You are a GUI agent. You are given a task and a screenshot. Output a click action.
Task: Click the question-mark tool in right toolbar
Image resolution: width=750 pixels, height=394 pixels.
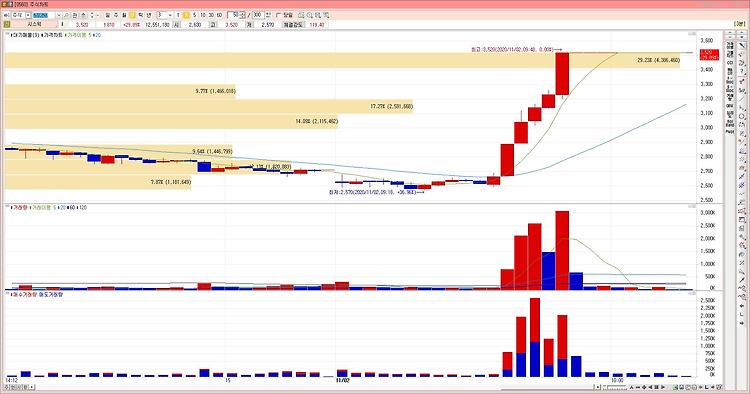742,71
